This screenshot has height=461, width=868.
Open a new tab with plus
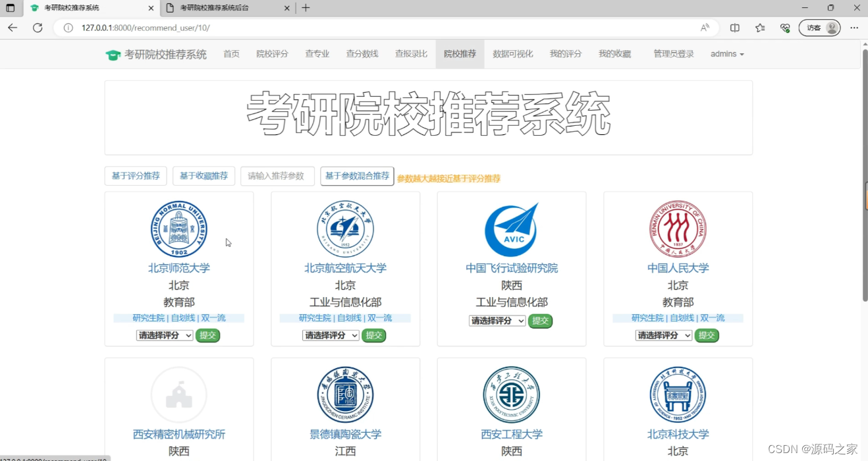pyautogui.click(x=306, y=8)
